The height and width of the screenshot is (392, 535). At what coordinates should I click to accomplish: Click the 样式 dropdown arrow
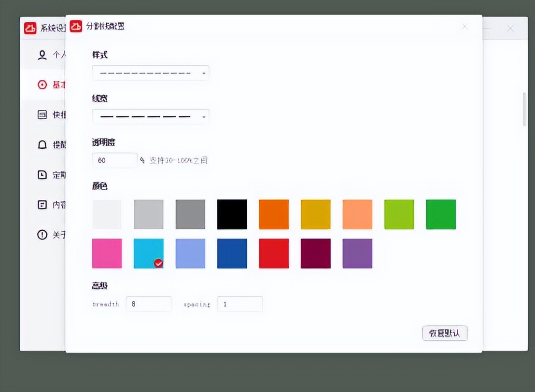[204, 72]
